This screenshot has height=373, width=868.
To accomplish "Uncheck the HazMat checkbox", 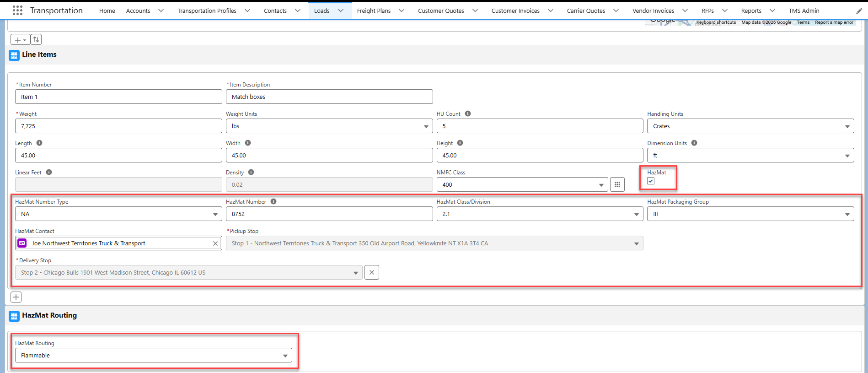I will pyautogui.click(x=651, y=181).
